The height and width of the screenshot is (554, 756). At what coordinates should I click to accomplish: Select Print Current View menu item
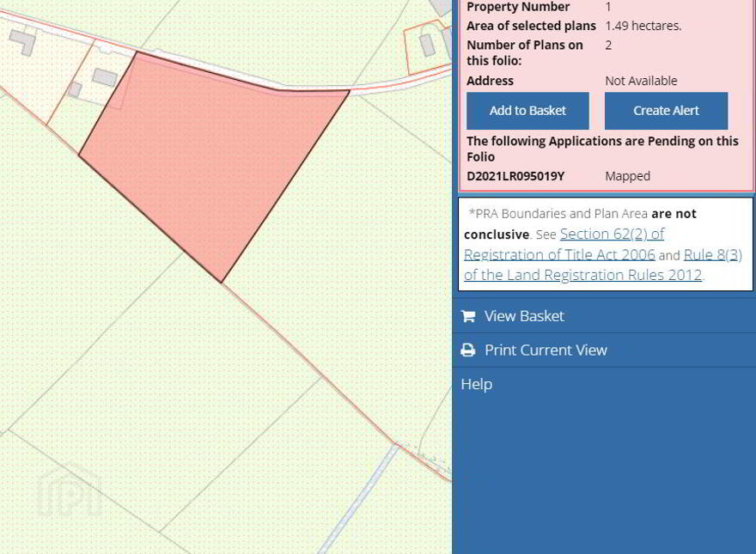point(604,350)
